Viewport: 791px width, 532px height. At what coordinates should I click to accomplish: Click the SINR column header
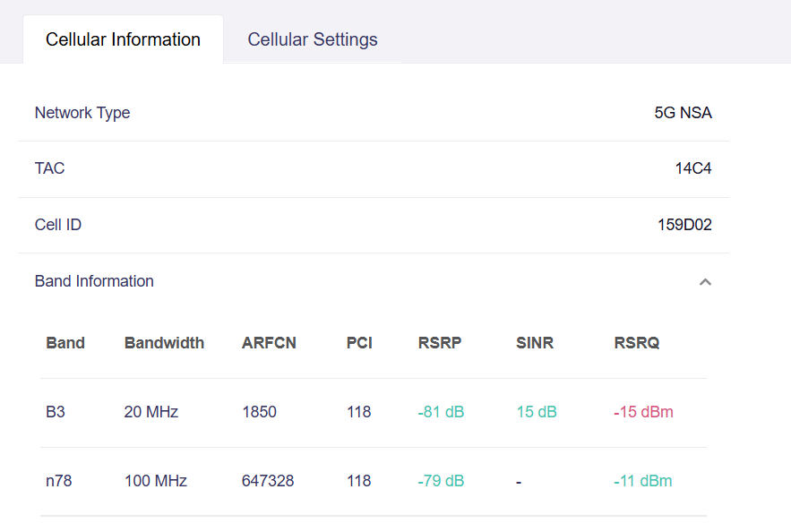535,343
